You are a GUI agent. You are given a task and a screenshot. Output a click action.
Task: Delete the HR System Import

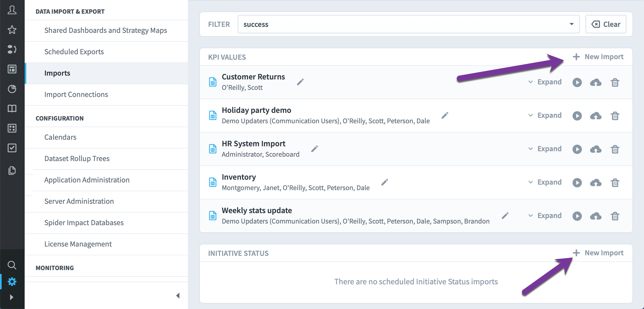click(615, 149)
